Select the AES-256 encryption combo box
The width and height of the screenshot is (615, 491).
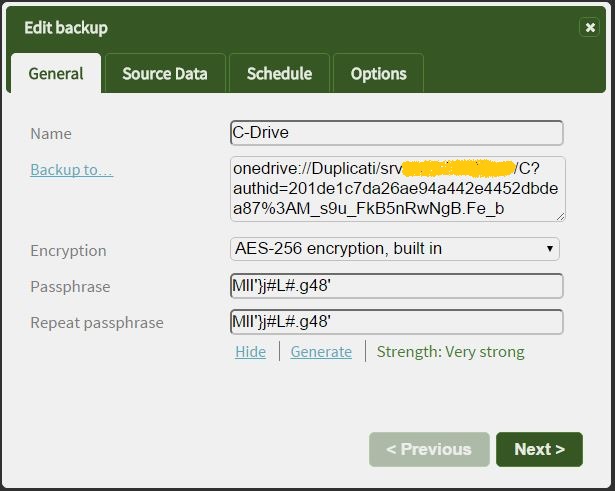(x=395, y=249)
